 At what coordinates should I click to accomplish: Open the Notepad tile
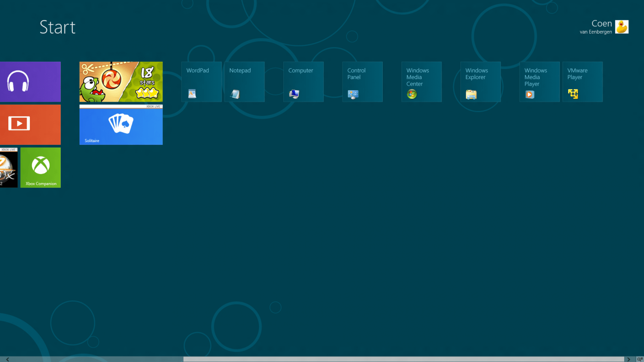point(244,82)
